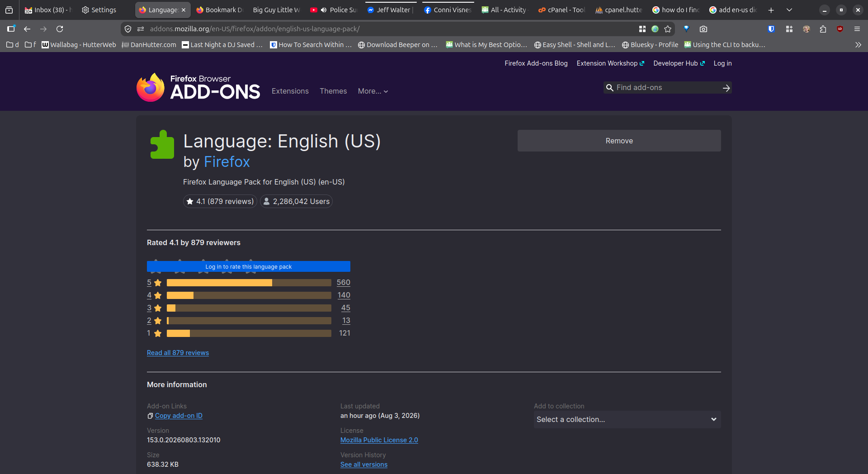Click the grid icon in the address bar
868x474 pixels.
point(642,29)
